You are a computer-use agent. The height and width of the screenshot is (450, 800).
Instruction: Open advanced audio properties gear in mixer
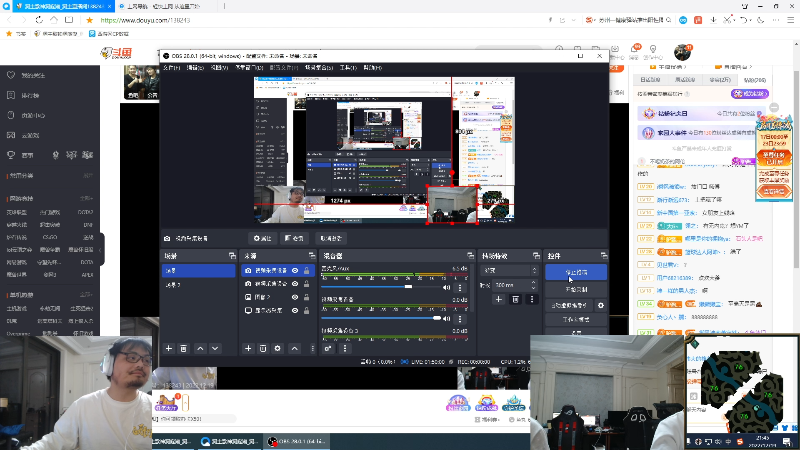[328, 348]
